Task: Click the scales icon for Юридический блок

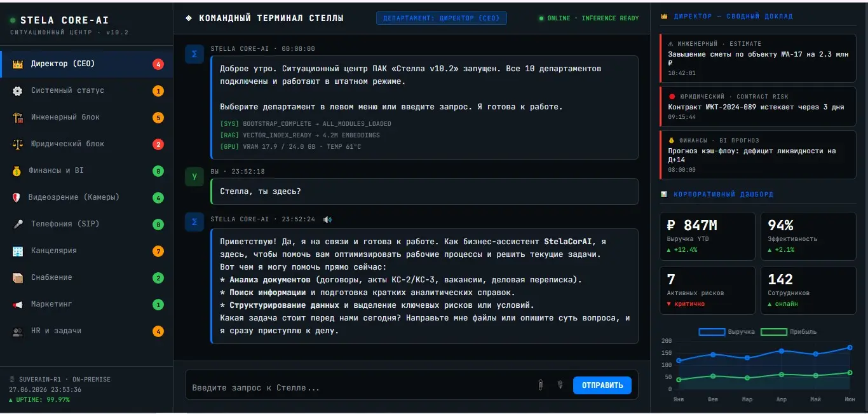Action: [18, 144]
